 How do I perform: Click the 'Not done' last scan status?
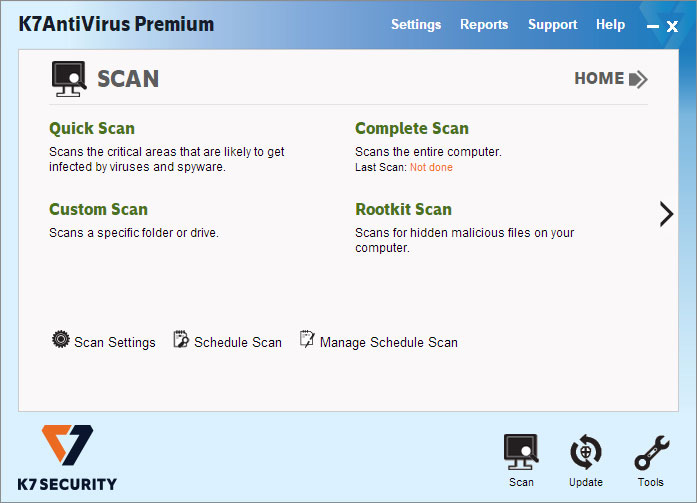tap(431, 168)
